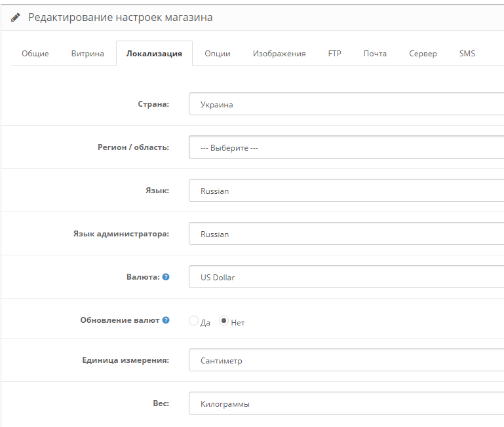Click the Язык администратора: label
504x427 pixels.
[121, 234]
